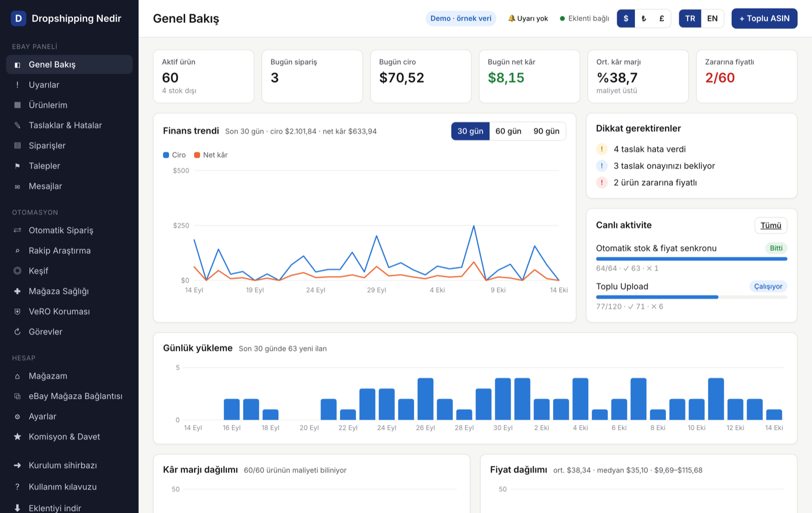Click the Görevler refresh icon
Screen dimensions: 812x513
coord(17,332)
